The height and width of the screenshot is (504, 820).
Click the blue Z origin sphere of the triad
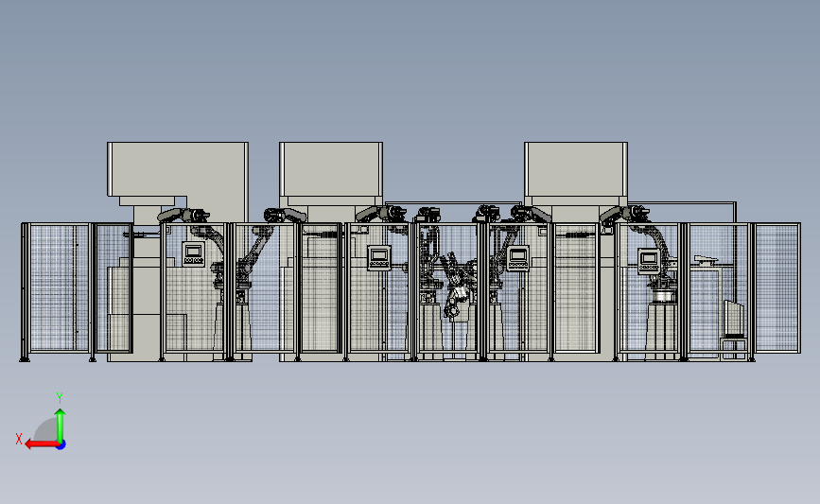61,445
